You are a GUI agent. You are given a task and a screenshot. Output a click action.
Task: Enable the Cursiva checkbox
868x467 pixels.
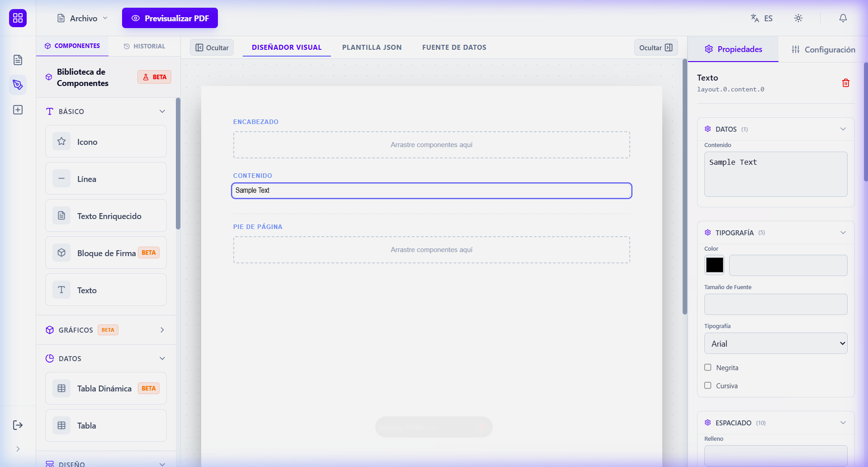click(708, 386)
